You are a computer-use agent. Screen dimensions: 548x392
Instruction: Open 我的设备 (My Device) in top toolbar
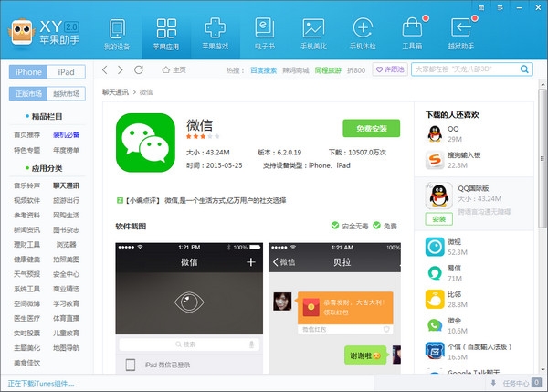pos(118,33)
